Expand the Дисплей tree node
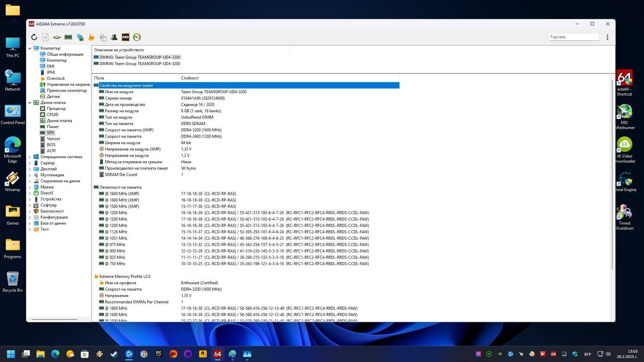 tap(30, 169)
